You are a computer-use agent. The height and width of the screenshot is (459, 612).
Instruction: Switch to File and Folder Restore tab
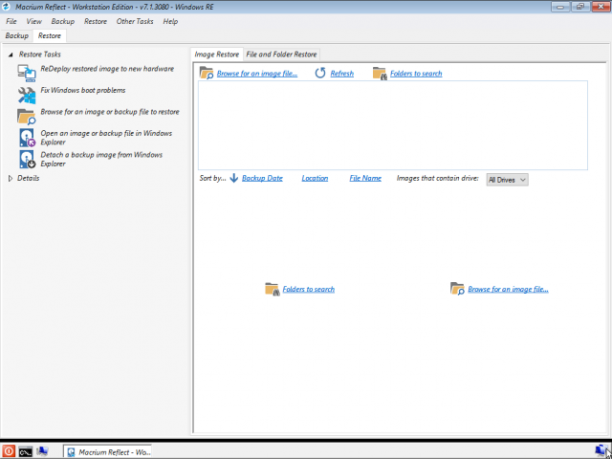(x=281, y=55)
